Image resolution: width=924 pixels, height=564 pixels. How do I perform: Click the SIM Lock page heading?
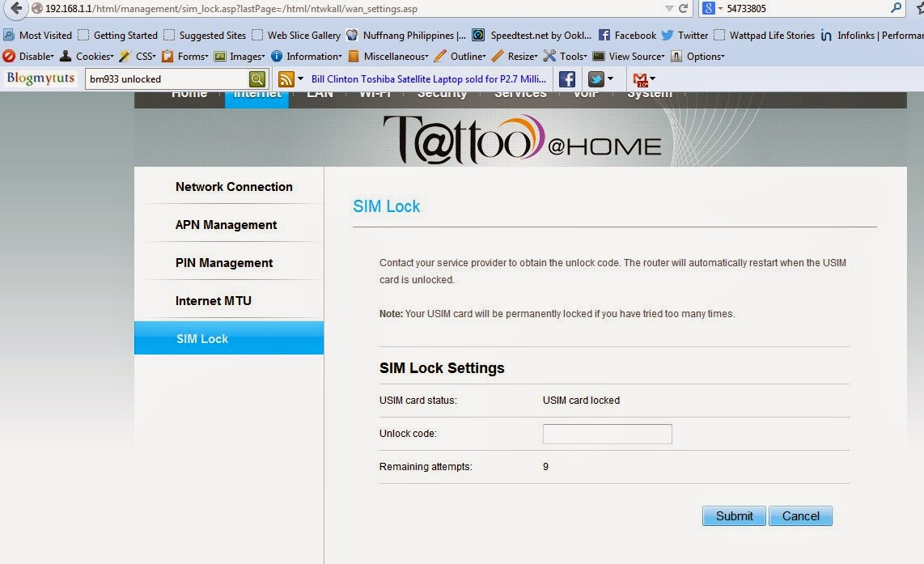[x=387, y=206]
